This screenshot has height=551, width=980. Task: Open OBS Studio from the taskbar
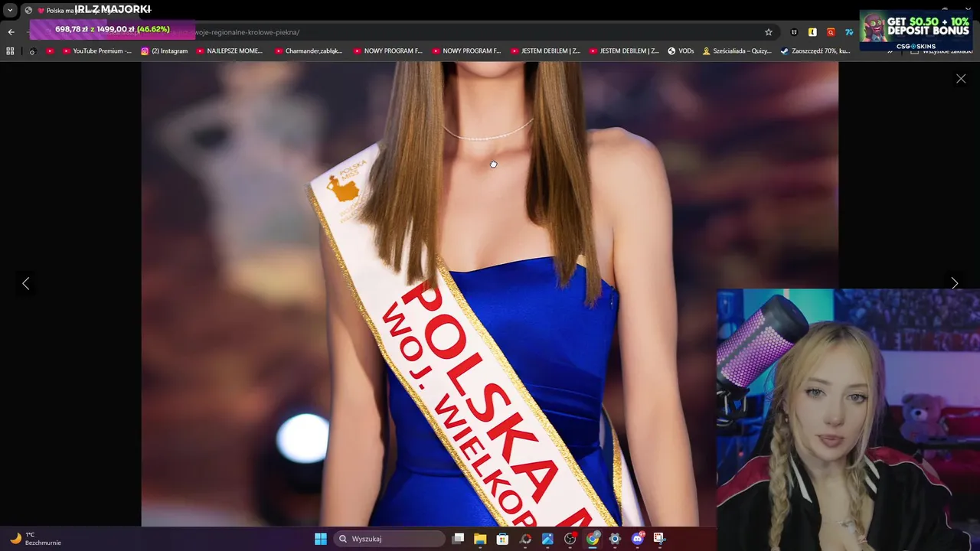570,539
